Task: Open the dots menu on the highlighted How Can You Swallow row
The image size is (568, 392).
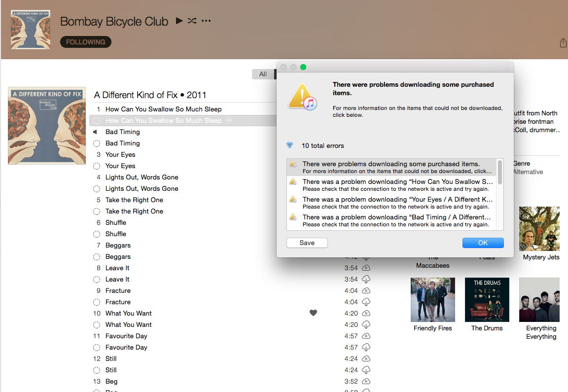Action: [229, 120]
